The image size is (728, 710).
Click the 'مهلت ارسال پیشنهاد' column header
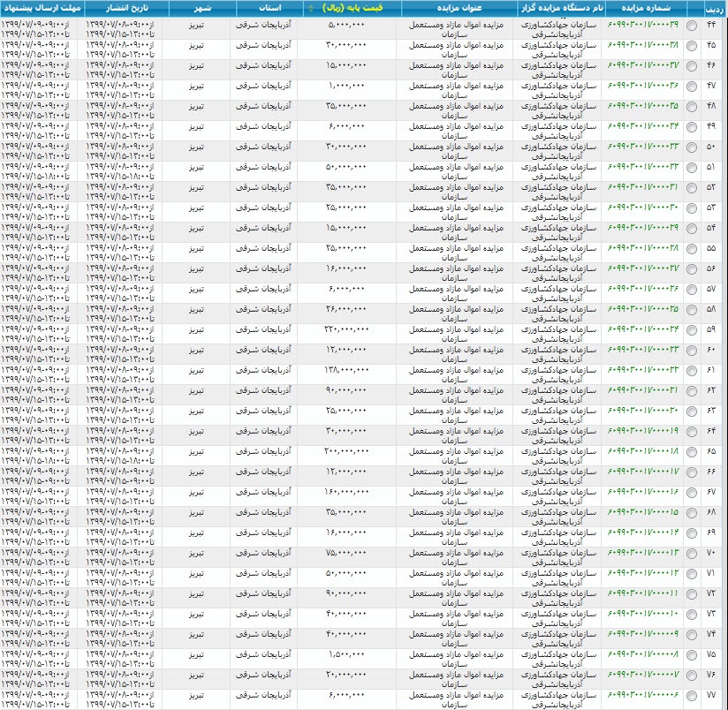42,8
